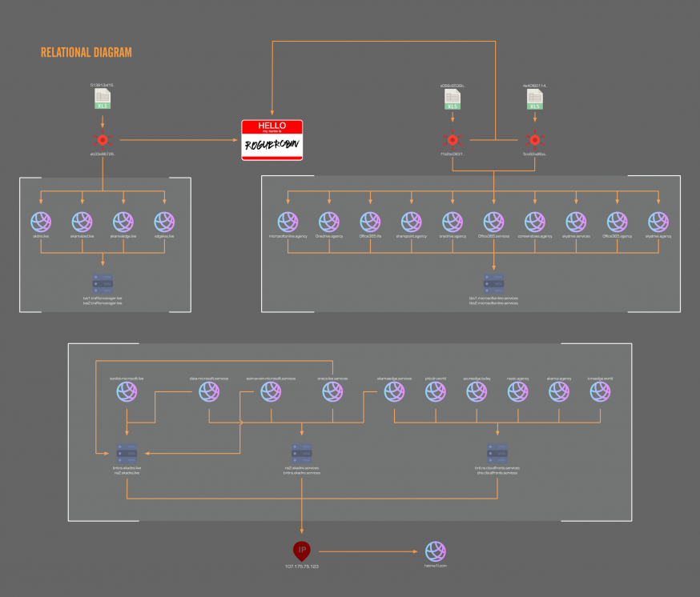Screen dimensions: 700x597
Task: Select the edgekey.live globe icon
Action: click(165, 222)
